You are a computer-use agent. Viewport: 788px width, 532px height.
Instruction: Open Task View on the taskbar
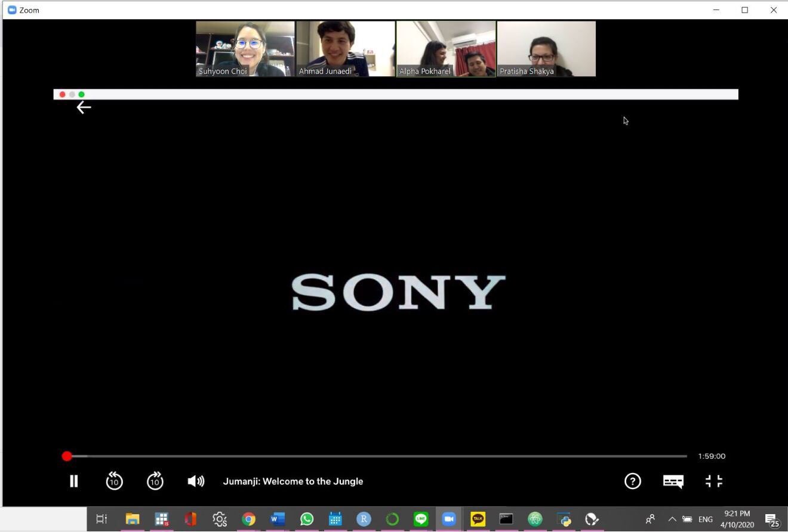102,519
